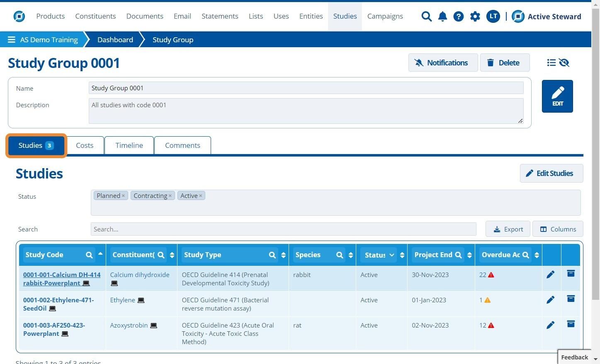Sort by the Constituent column arrows
Image resolution: width=600 pixels, height=364 pixels.
pos(172,255)
